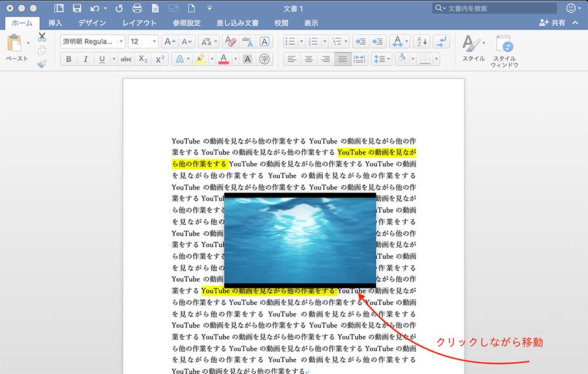Open the スタイルウィンドウ styles pane

click(x=505, y=52)
